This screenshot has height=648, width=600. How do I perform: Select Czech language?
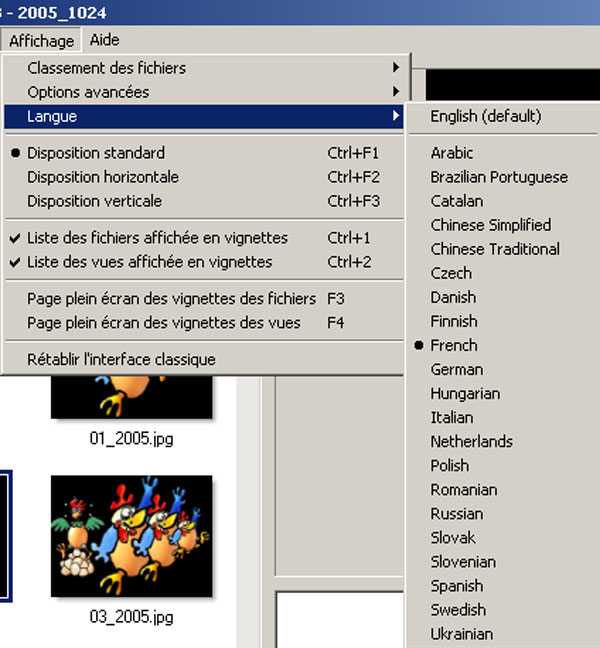coord(504,273)
